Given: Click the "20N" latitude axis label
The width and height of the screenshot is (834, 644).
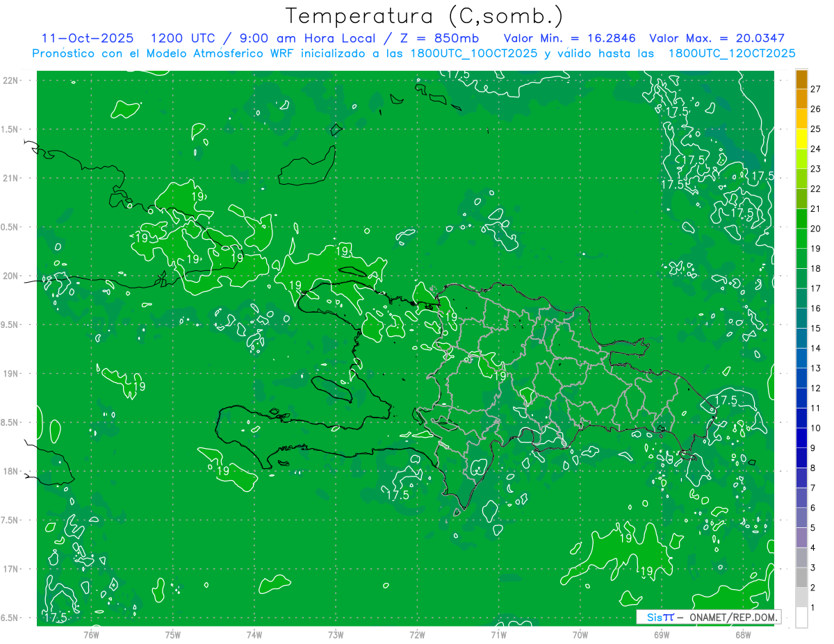Looking at the screenshot, I should (11, 276).
